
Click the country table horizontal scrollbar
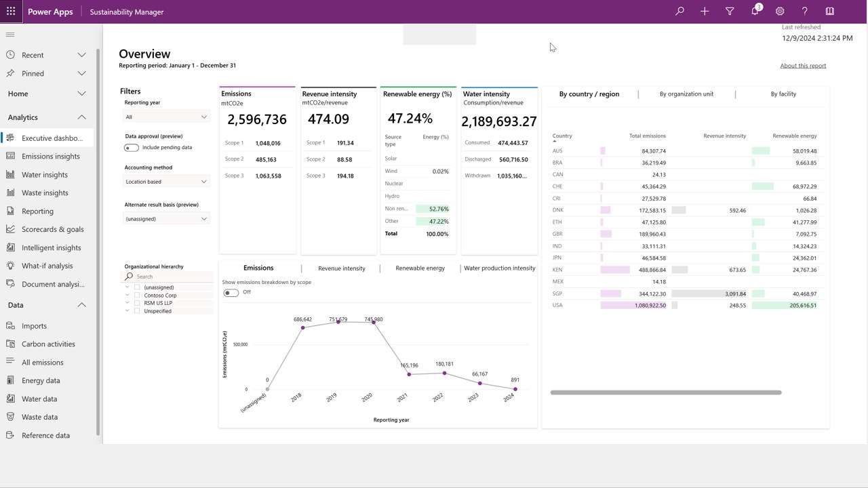point(666,392)
